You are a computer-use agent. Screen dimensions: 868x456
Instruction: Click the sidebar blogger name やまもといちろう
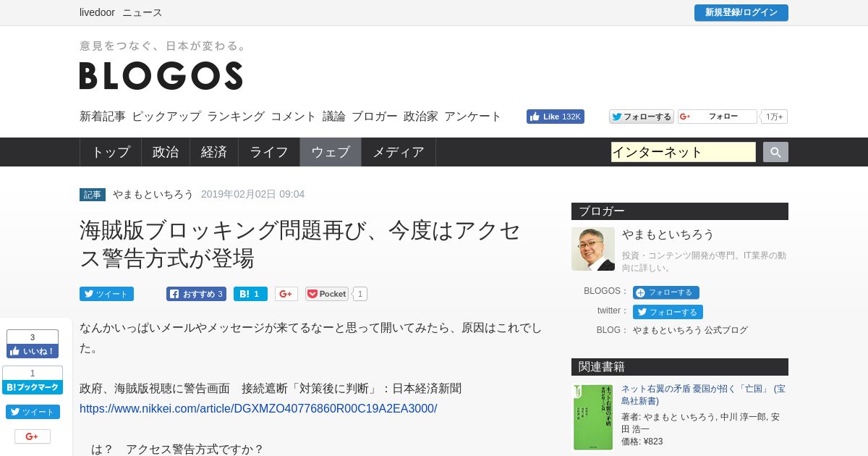668,234
